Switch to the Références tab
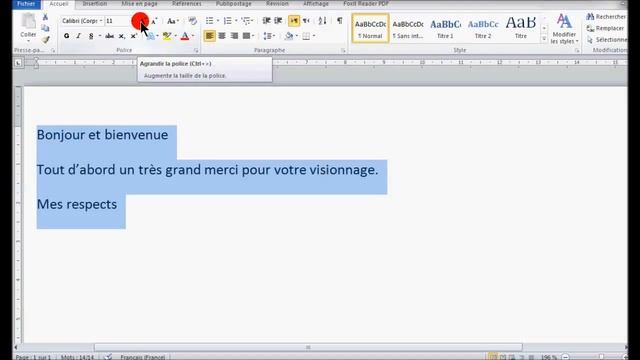Image resolution: width=640 pixels, height=360 pixels. pyautogui.click(x=187, y=4)
